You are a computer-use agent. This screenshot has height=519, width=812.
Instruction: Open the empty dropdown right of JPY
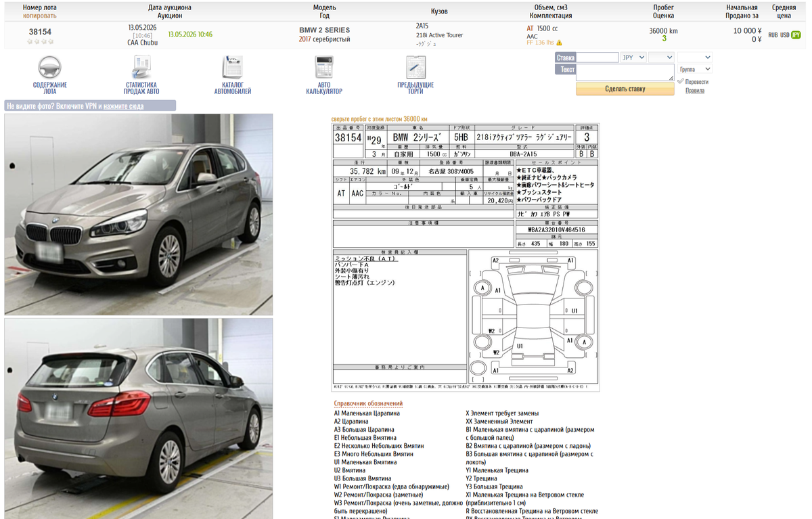(661, 58)
